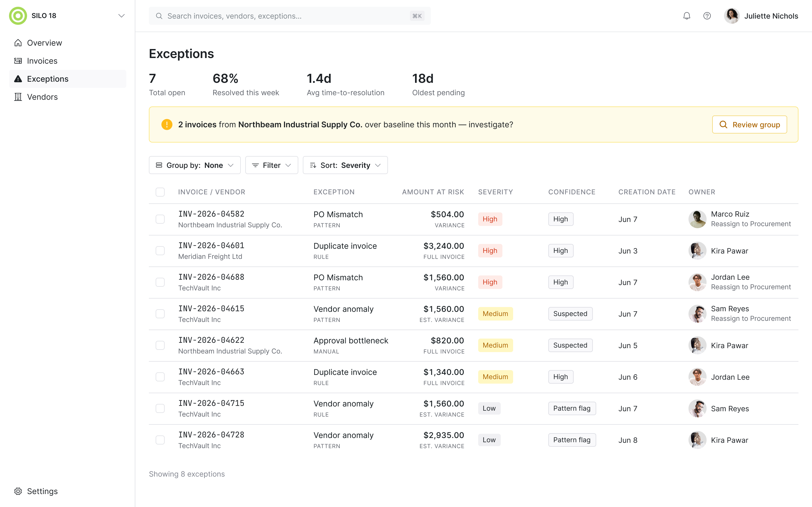The image size is (812, 507).
Task: Change the Sort Severity dropdown
Action: pos(345,165)
